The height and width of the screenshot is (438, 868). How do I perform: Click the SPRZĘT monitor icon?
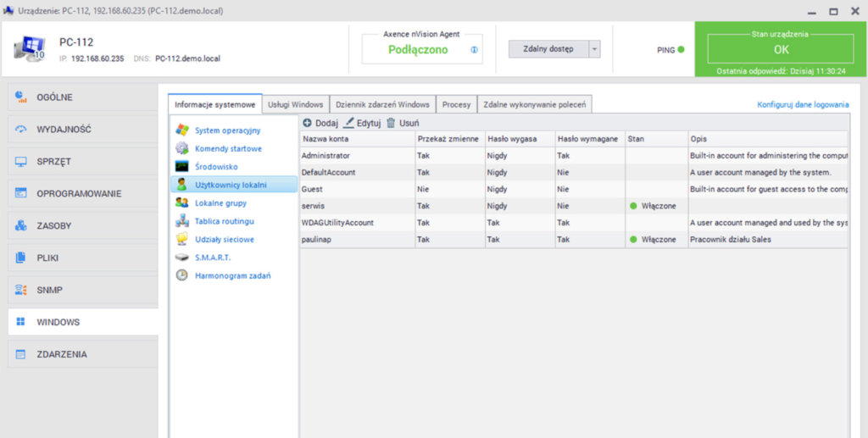(x=21, y=162)
